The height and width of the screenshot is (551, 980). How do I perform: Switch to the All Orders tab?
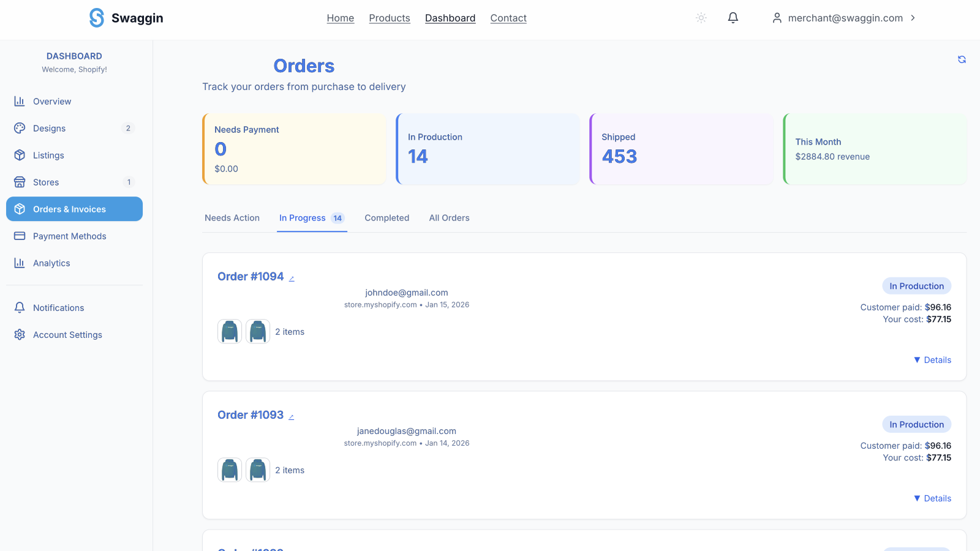coord(449,218)
